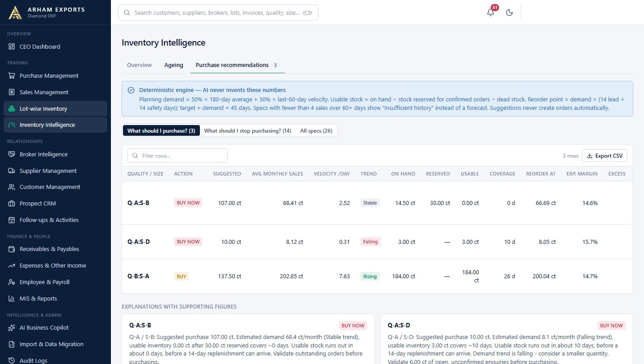Focus the global search field
Image resolution: width=644 pixels, height=364 pixels.
pyautogui.click(x=218, y=13)
